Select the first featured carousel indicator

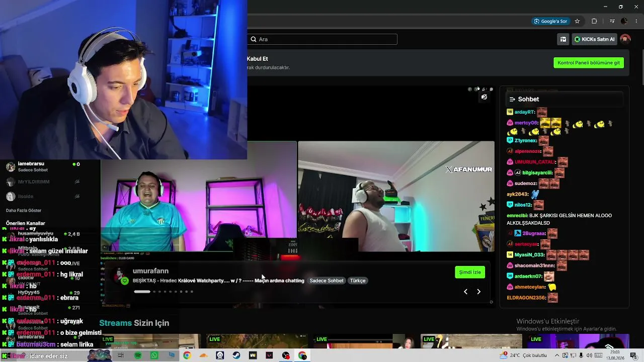click(142, 292)
